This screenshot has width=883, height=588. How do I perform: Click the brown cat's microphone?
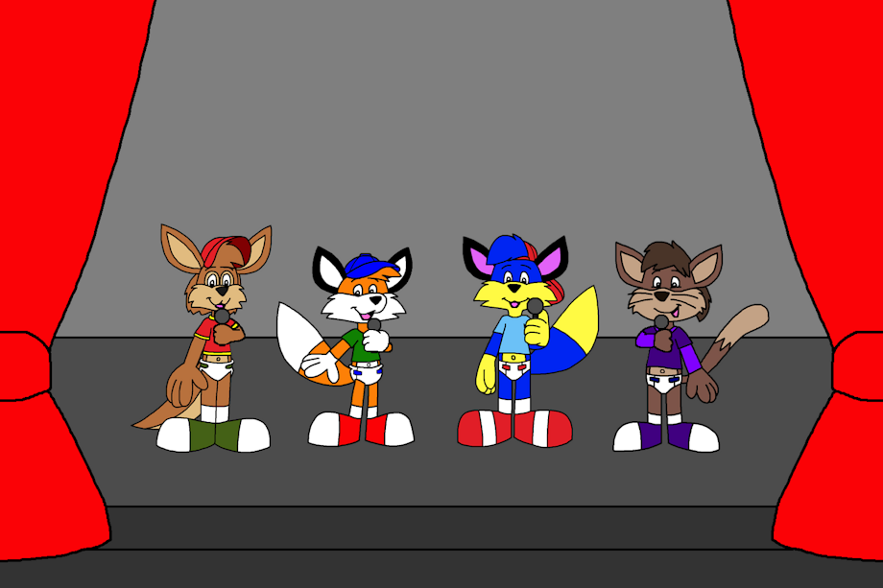pos(661,322)
